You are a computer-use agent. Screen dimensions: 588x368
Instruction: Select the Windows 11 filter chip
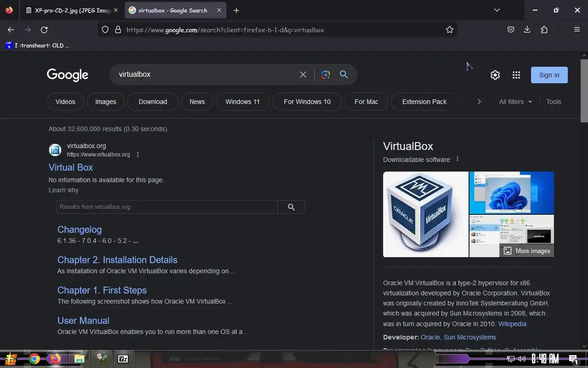click(243, 102)
